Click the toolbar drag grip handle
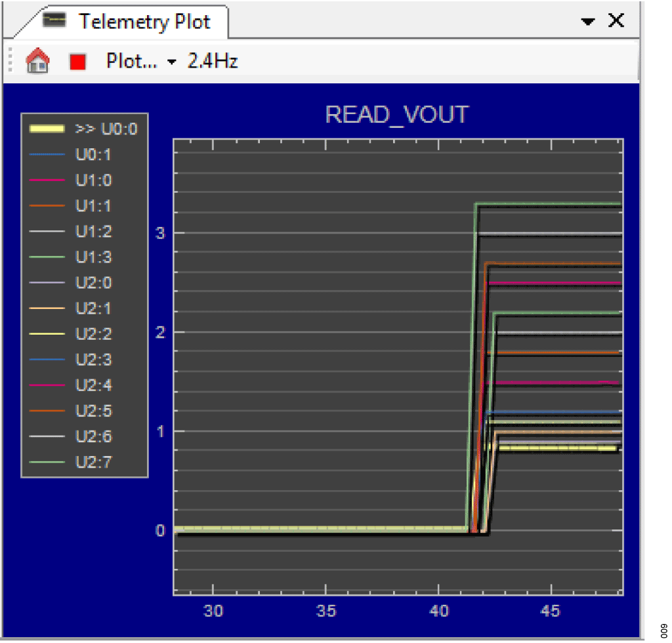672x643 pixels. (x=10, y=62)
